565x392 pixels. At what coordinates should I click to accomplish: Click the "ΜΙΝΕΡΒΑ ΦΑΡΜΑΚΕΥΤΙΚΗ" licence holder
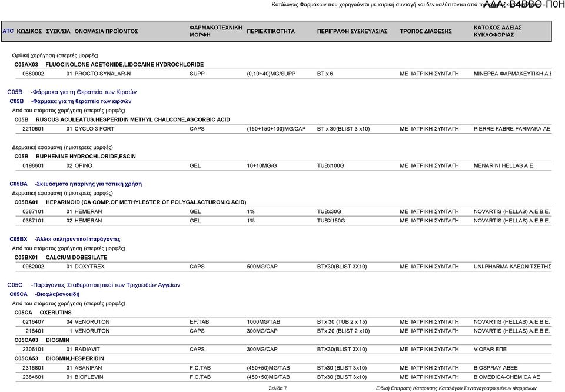coord(512,74)
